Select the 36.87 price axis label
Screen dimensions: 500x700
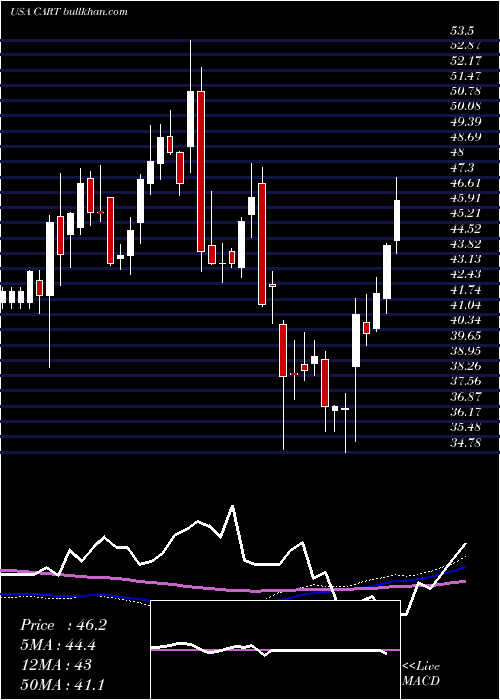[x=465, y=397]
